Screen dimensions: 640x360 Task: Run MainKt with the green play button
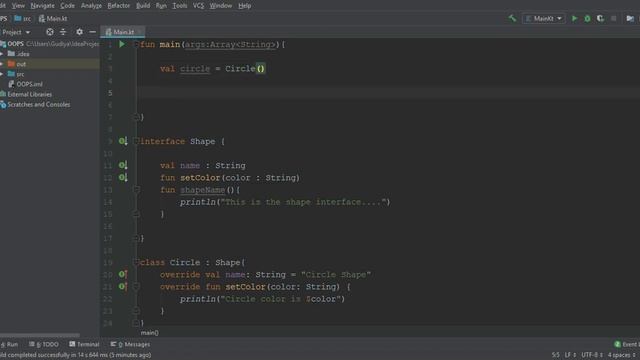tap(574, 18)
